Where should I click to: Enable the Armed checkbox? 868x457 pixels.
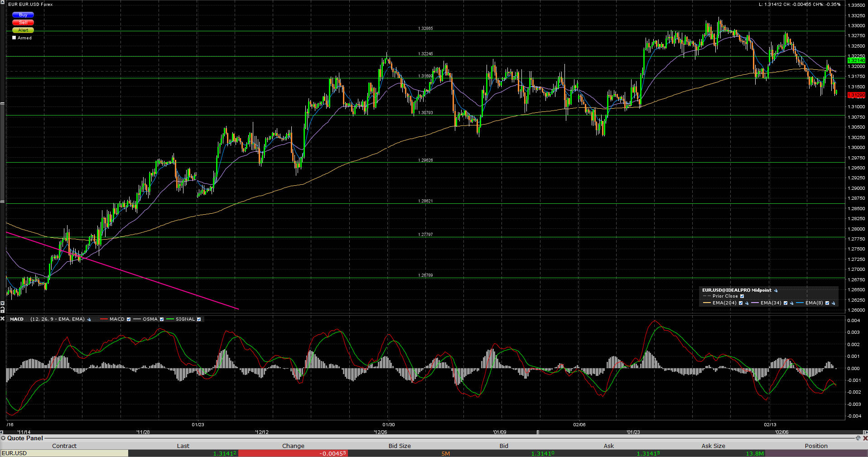14,38
